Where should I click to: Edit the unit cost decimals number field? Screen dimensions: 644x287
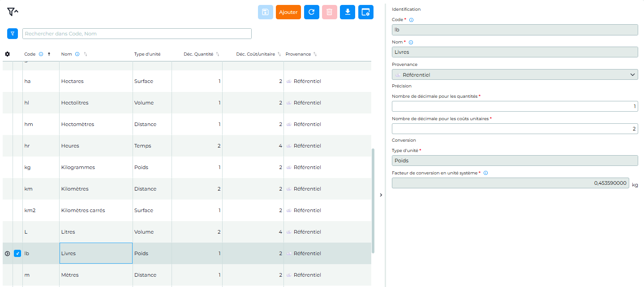pyautogui.click(x=515, y=129)
